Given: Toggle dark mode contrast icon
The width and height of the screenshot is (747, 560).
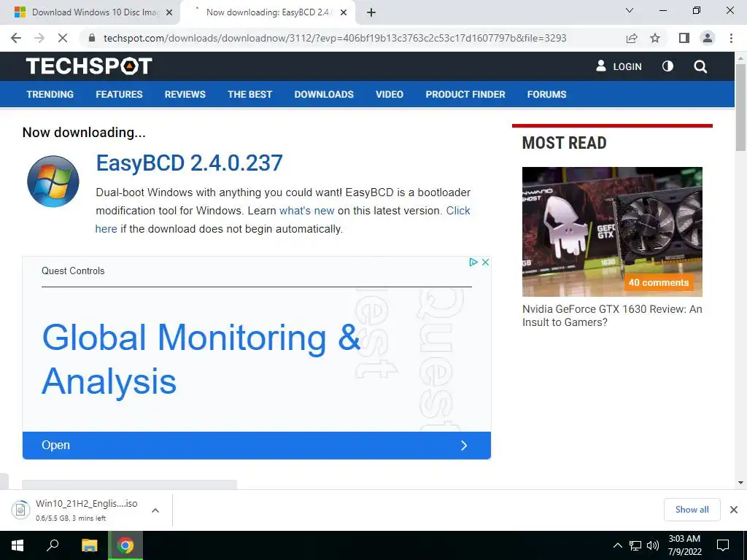Looking at the screenshot, I should [x=668, y=66].
